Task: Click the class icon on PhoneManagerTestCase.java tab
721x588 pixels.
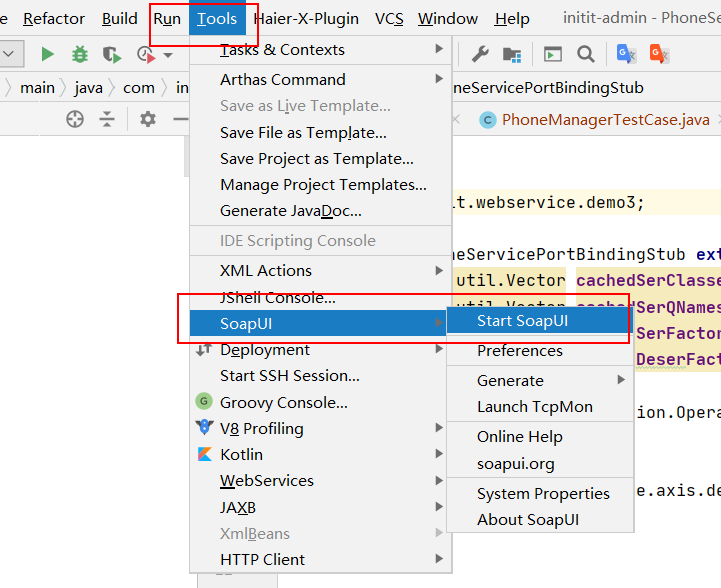Action: coord(487,120)
